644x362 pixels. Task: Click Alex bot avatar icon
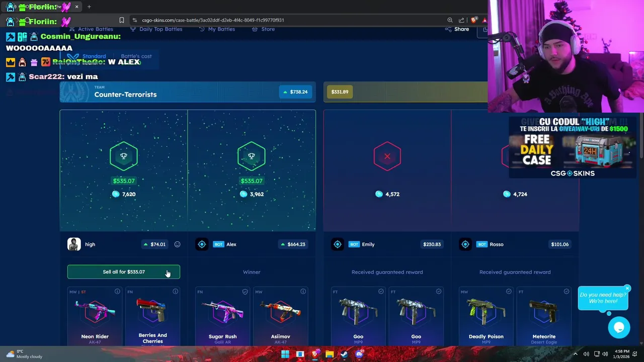coord(202,244)
